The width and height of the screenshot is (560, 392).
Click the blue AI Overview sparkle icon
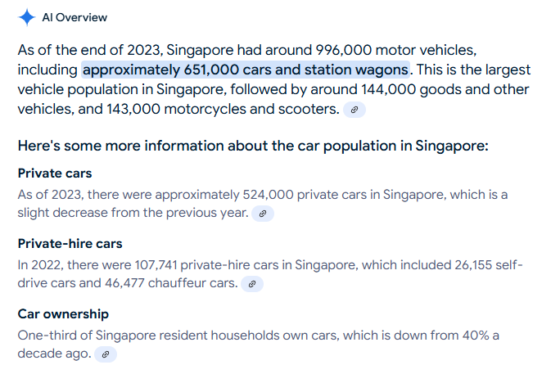pyautogui.click(x=27, y=17)
